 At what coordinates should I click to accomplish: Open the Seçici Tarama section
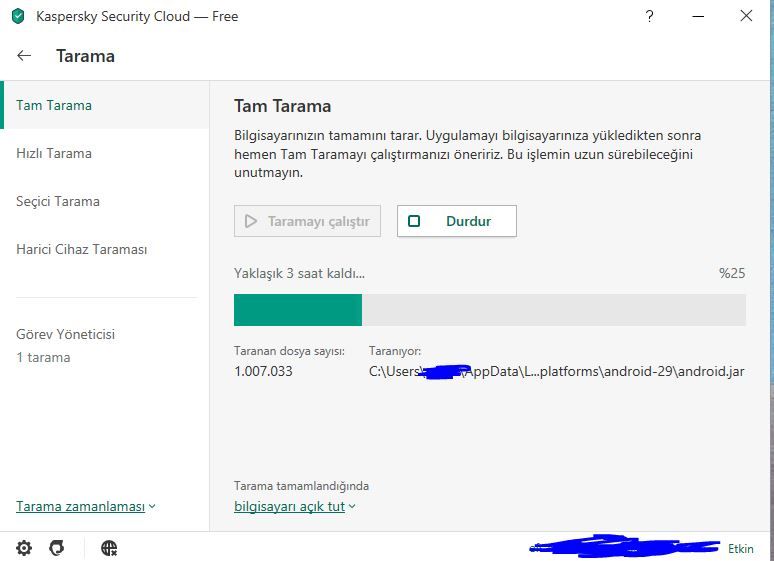pyautogui.click(x=58, y=201)
